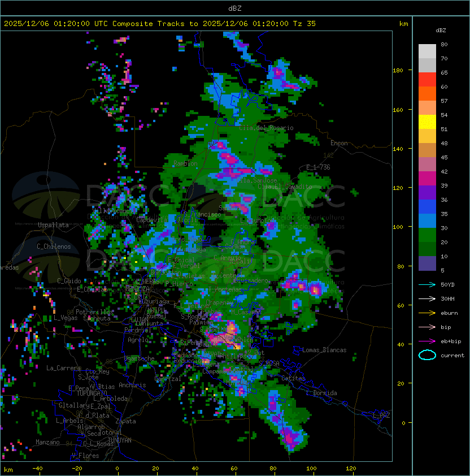Screen dimensions: 470x476
Task: Click the cyan 50YD arrow in legend
Action: [427, 284]
